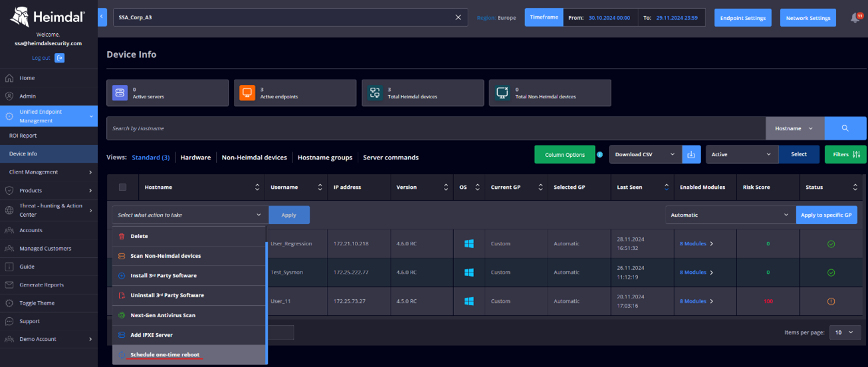Click orange warning status for User_11

click(831, 301)
